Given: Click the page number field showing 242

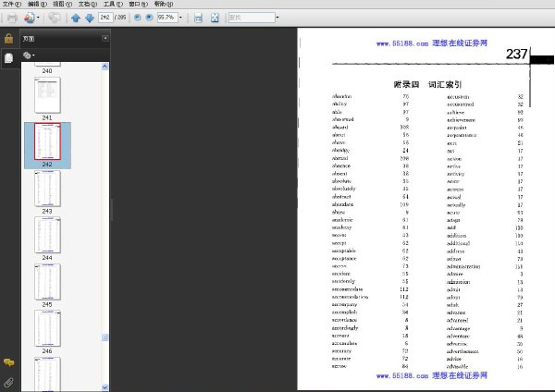Looking at the screenshot, I should [x=105, y=18].
